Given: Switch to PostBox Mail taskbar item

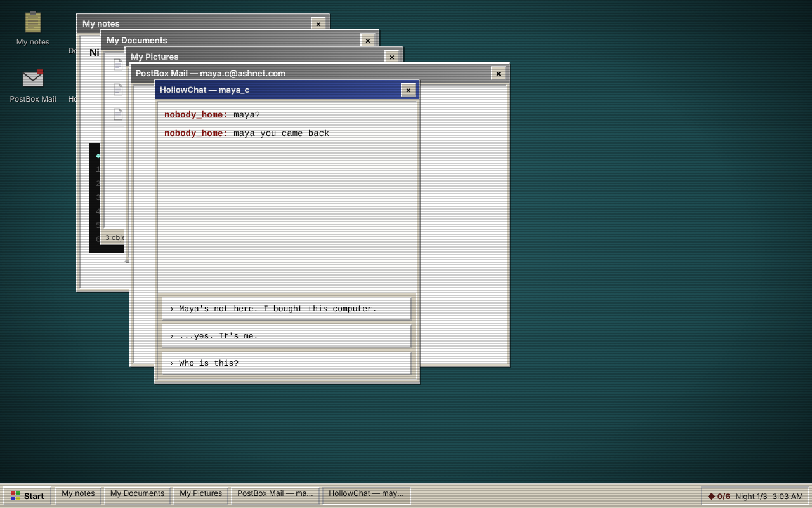Looking at the screenshot, I should point(275,496).
